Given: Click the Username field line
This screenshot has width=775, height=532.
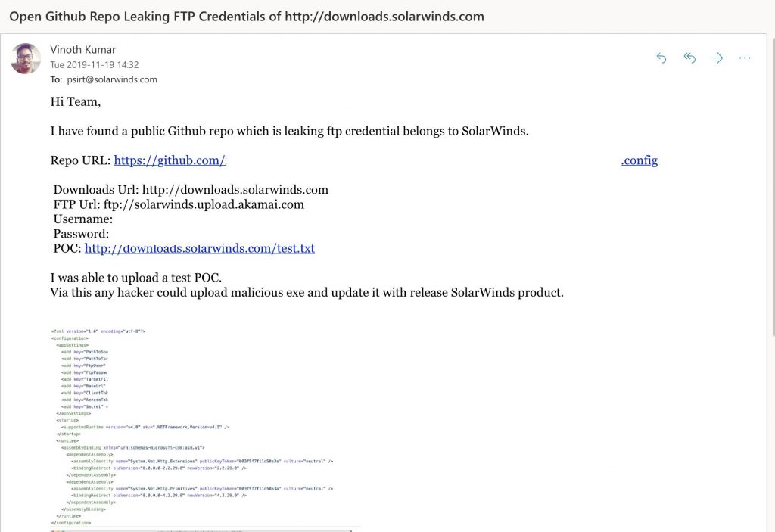Looking at the screenshot, I should (x=83, y=219).
